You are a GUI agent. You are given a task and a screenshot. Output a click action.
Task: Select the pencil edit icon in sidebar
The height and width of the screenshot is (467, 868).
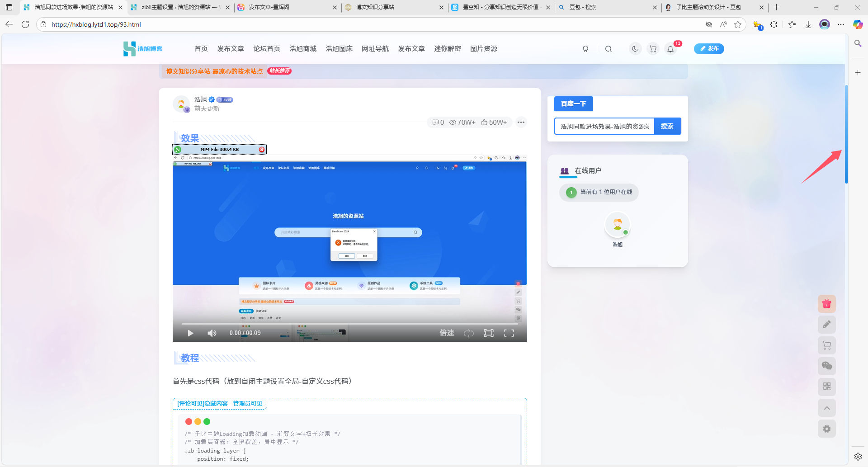tap(827, 324)
